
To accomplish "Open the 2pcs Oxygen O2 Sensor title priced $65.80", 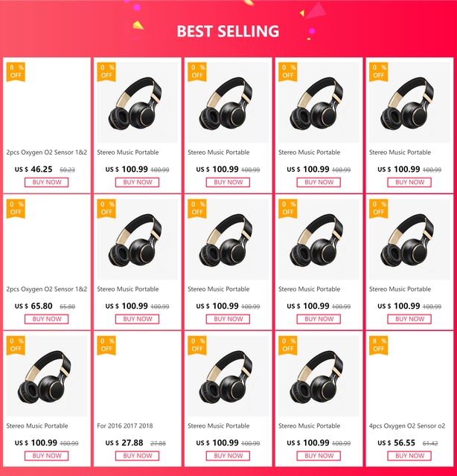I will click(47, 289).
